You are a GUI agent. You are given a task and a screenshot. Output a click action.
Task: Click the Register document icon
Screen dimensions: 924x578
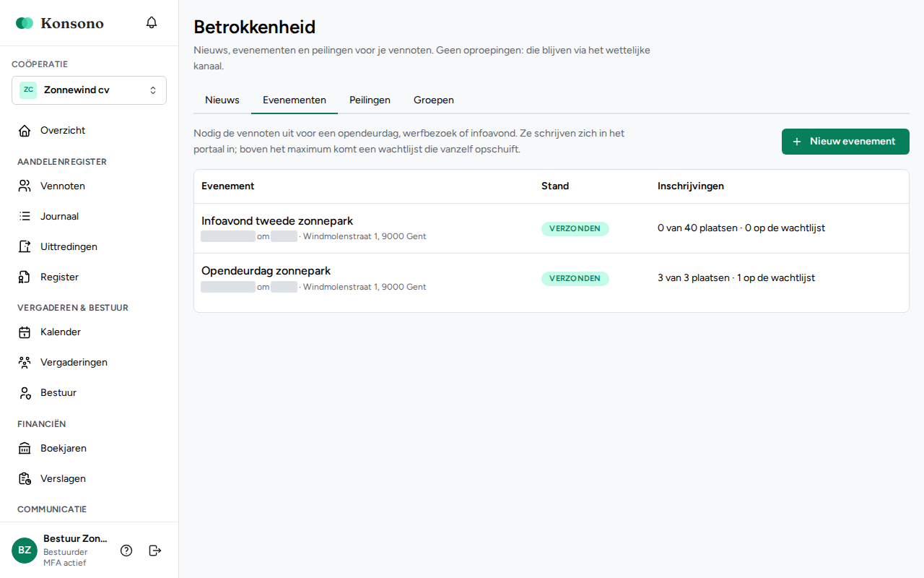25,277
